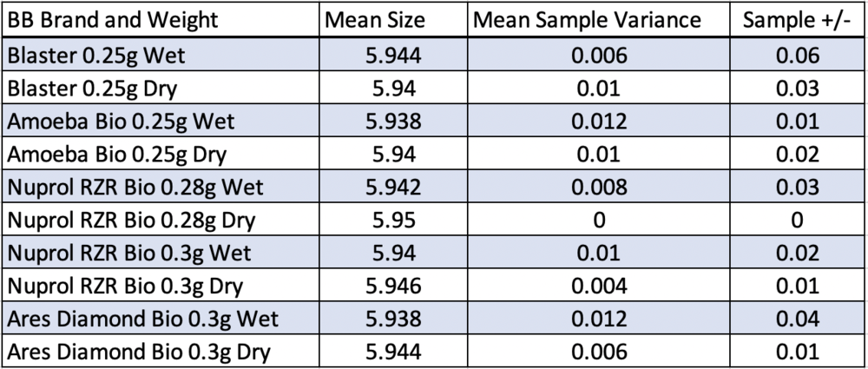This screenshot has height=369, width=868.
Task: Select the 'Amoeba Bio 0.25g Dry' row label
Action: [113, 155]
